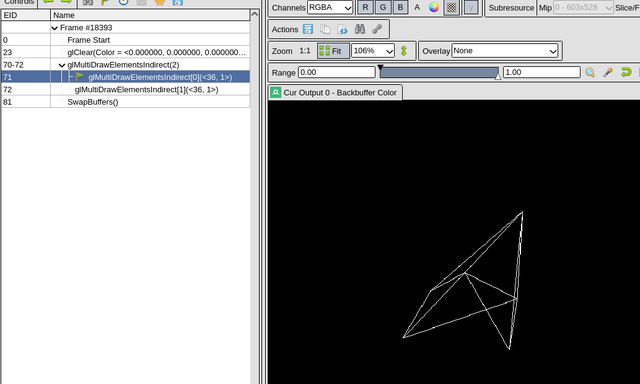640x384 pixels.
Task: Open the 106% zoom percentage dropdown
Action: click(x=373, y=51)
